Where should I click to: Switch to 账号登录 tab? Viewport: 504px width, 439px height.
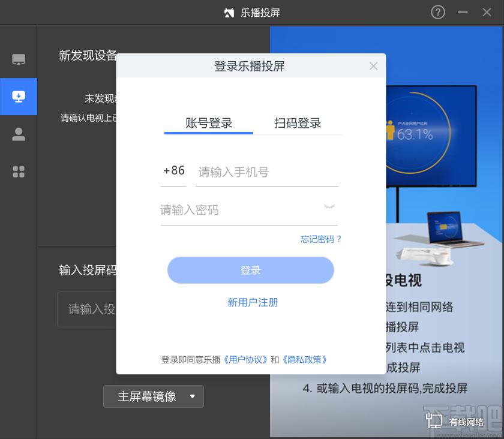tap(209, 124)
